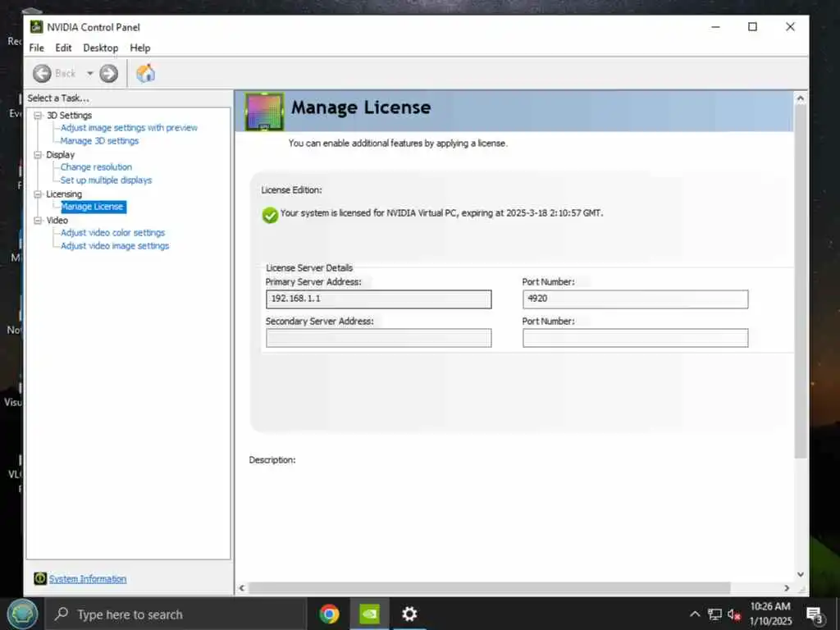Viewport: 840px width, 630px height.
Task: Minimize the NVIDIA Control Panel window
Action: [715, 27]
